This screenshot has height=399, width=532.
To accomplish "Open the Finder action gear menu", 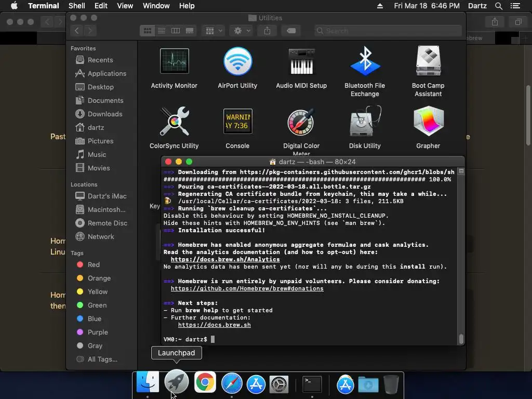I will 242,31.
